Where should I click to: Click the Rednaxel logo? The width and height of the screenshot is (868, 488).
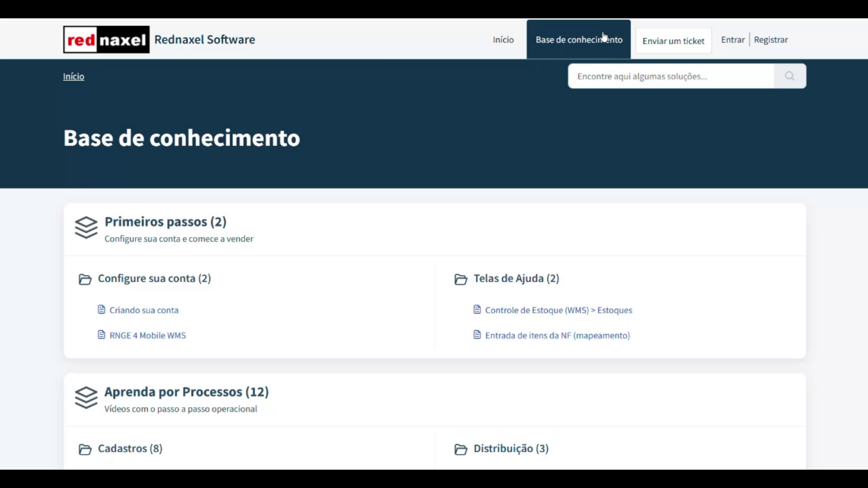[105, 39]
